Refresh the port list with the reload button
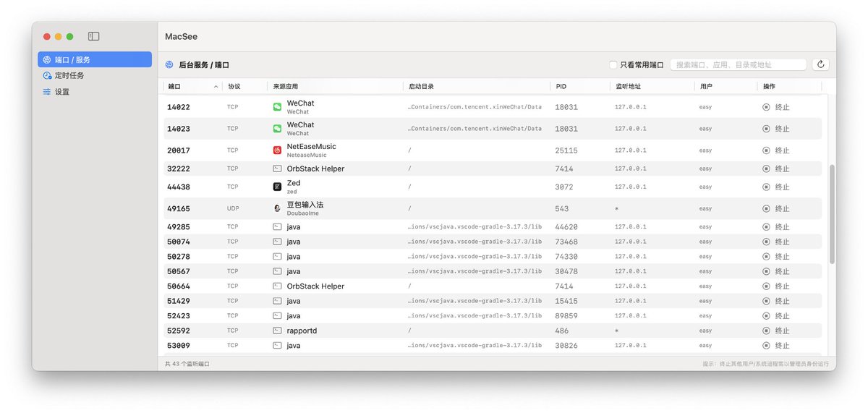Screen dimensions: 868x413 [820, 64]
